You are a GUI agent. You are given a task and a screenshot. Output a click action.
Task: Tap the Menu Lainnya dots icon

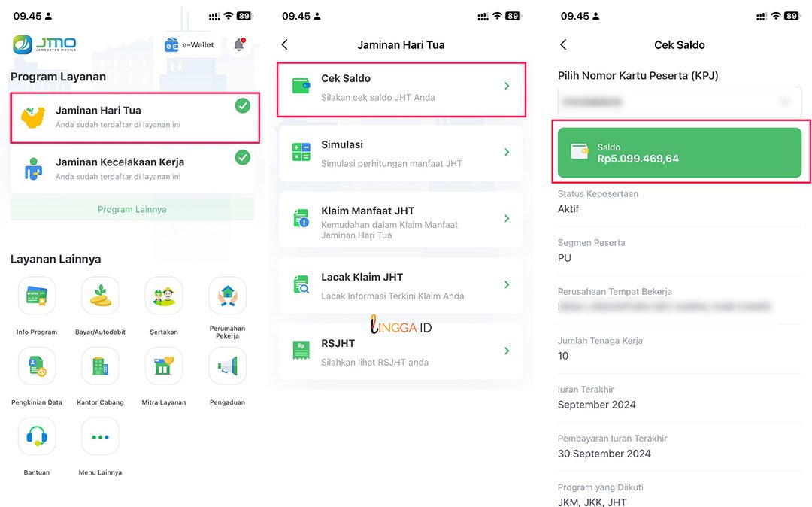pos(101,436)
